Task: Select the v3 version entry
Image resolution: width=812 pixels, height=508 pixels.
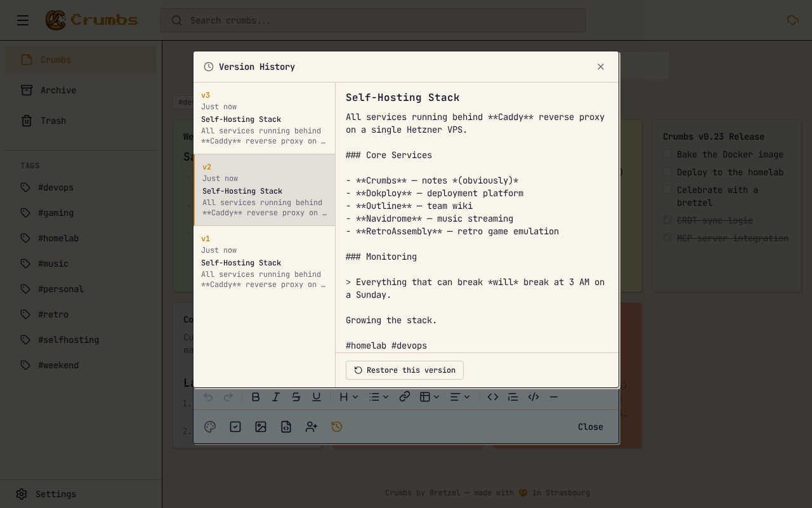Action: pyautogui.click(x=264, y=118)
